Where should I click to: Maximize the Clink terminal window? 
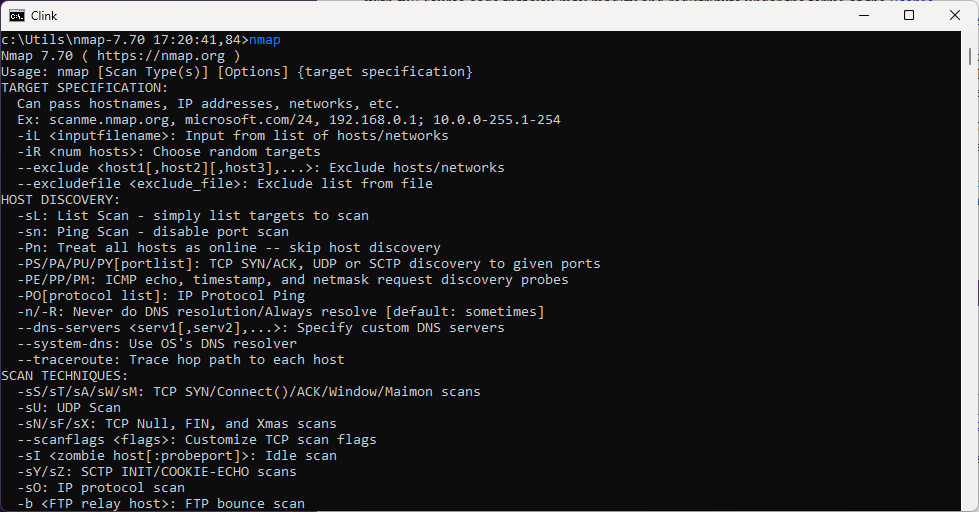(908, 15)
